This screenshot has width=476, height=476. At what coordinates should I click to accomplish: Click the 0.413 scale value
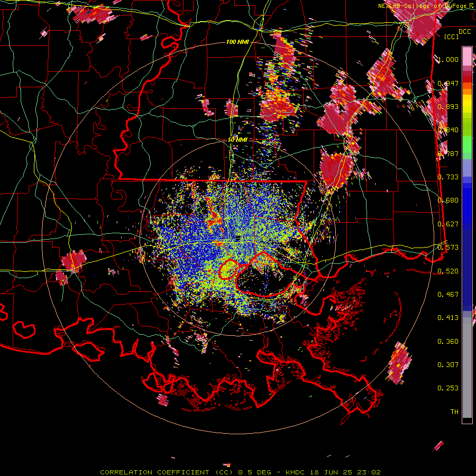tap(448, 318)
